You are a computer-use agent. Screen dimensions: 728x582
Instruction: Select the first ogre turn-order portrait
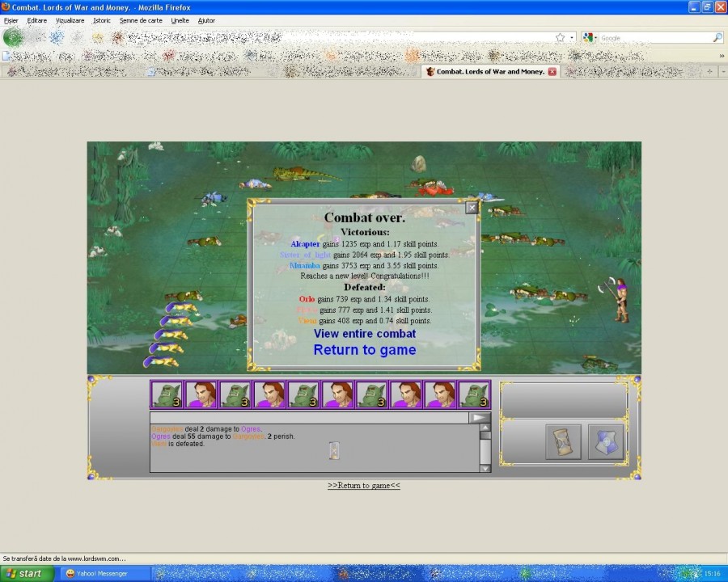[167, 394]
